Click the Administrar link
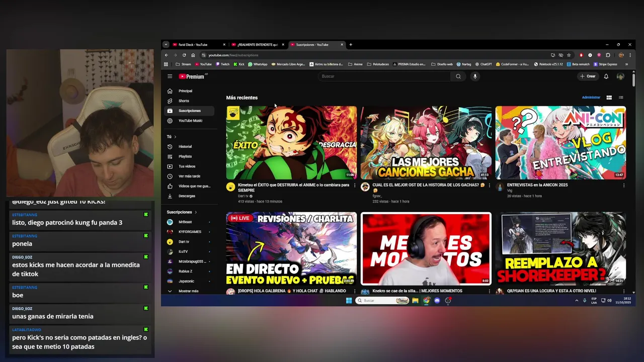This screenshot has height=362, width=644. pyautogui.click(x=591, y=98)
